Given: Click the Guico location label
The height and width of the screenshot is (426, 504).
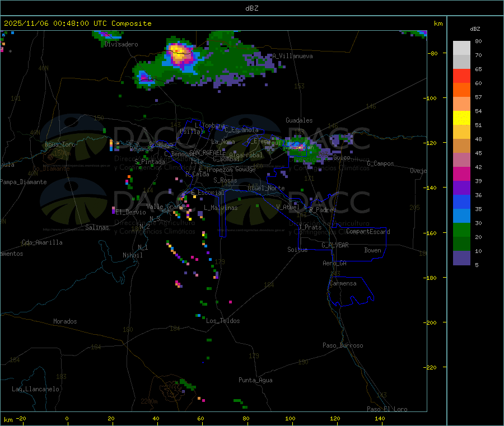Looking at the screenshot, I should 342,157.
